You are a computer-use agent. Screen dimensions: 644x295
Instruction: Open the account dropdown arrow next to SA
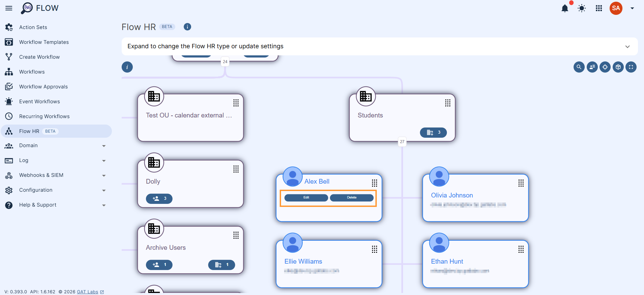632,8
